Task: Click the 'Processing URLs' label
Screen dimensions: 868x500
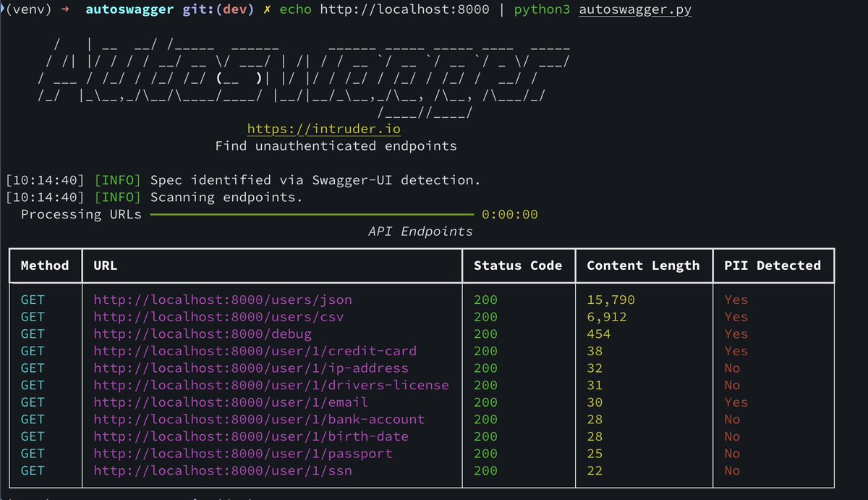Action: pos(81,214)
